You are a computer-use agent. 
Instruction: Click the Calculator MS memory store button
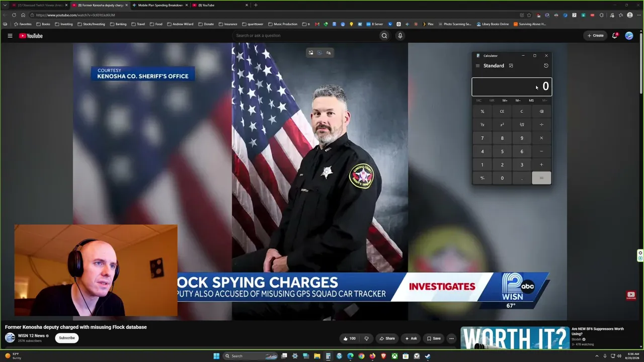tap(531, 101)
